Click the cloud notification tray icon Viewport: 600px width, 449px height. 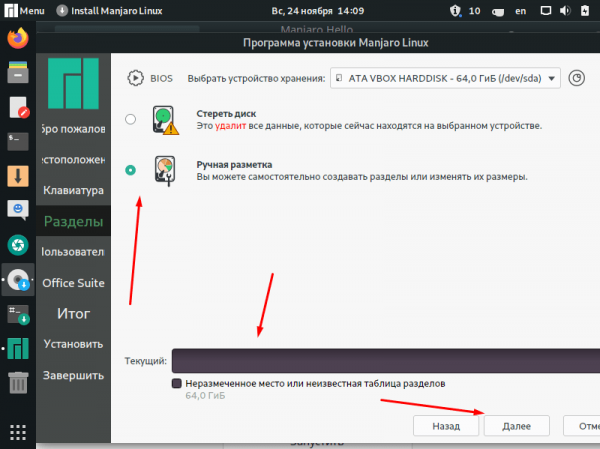[x=497, y=11]
